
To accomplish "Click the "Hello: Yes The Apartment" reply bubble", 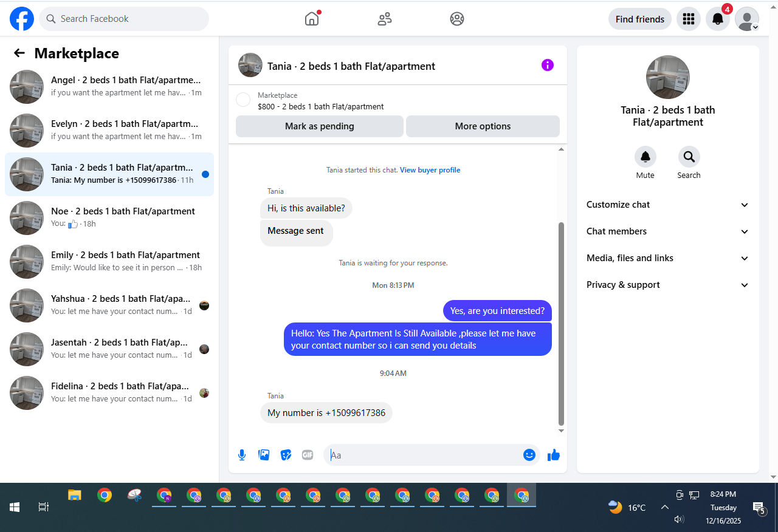I will tap(418, 339).
